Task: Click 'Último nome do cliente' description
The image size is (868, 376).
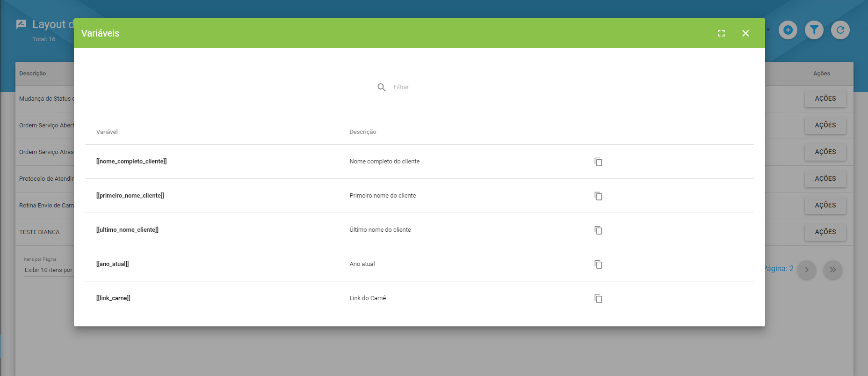Action: pyautogui.click(x=380, y=230)
